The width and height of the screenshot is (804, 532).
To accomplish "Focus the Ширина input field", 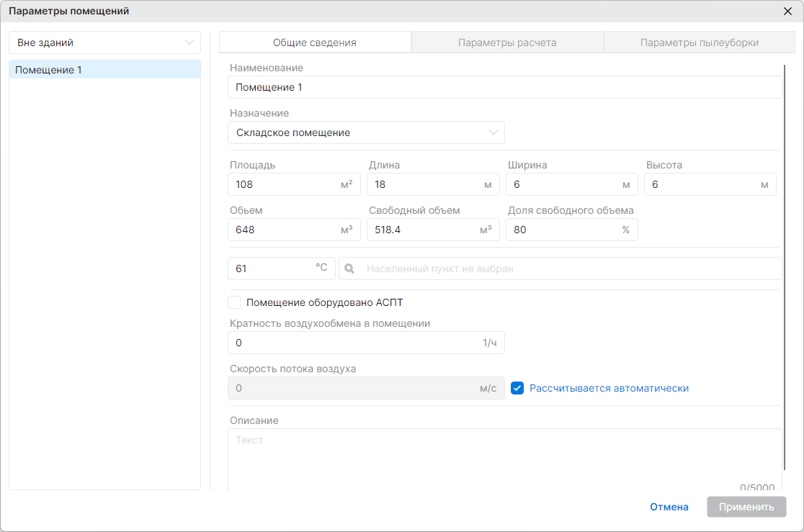I will click(572, 184).
